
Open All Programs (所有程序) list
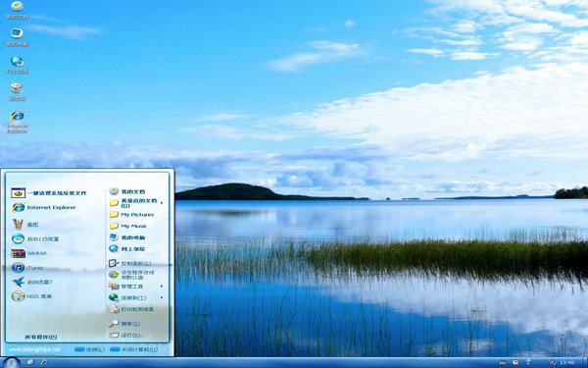coord(41,337)
